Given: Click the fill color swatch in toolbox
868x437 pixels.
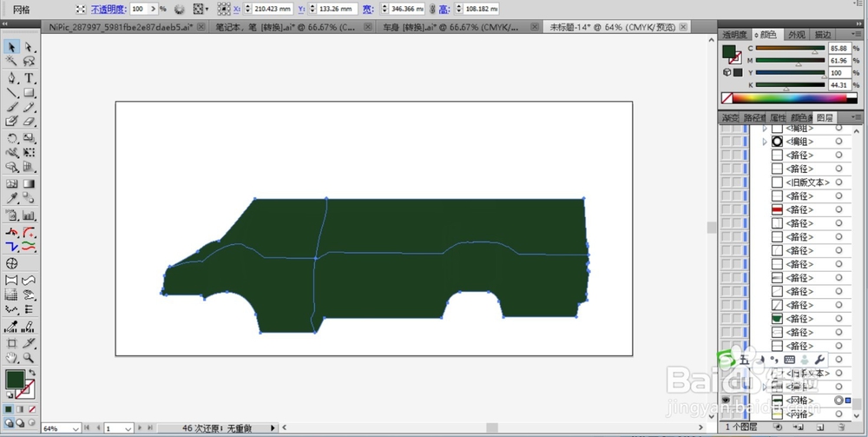Looking at the screenshot, I should [15, 380].
